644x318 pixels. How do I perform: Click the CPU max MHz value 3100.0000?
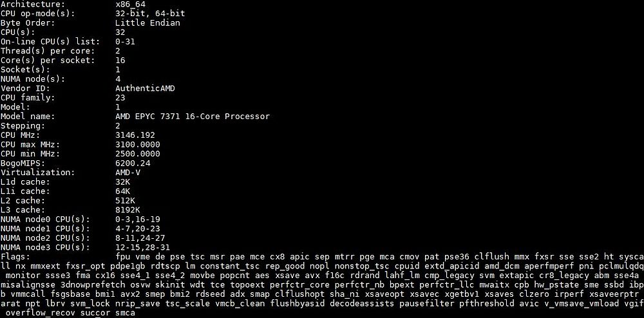(138, 144)
